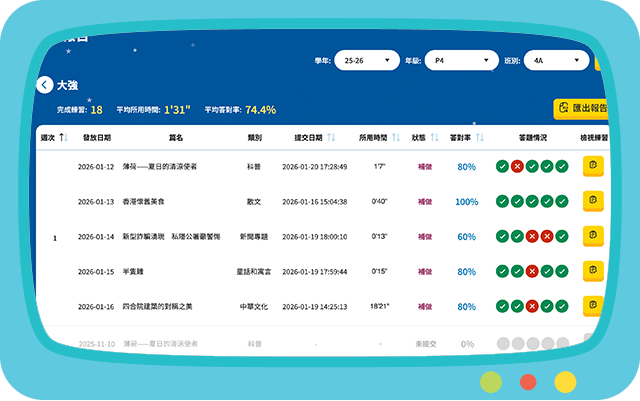Click week number 1 cell

[x=55, y=238]
